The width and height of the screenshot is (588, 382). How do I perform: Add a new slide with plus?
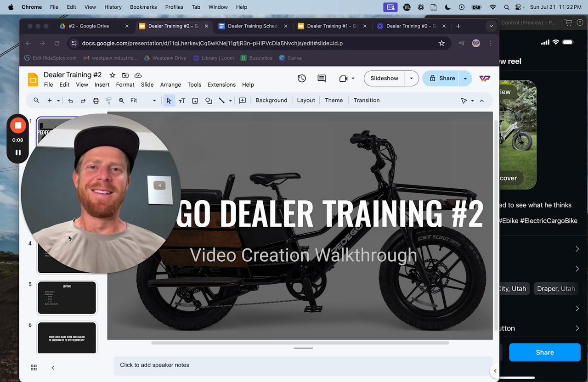(50, 101)
